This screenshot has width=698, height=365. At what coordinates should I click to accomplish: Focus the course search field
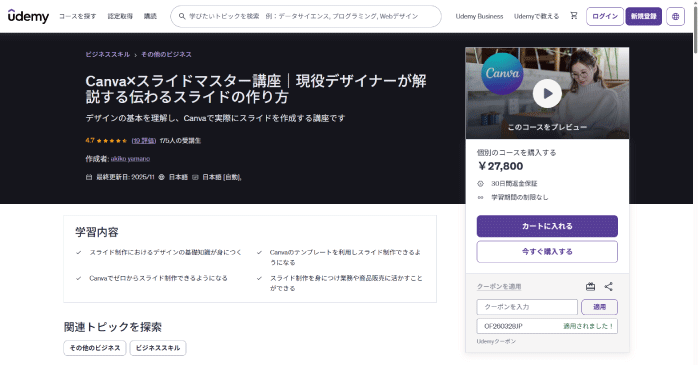pyautogui.click(x=306, y=16)
